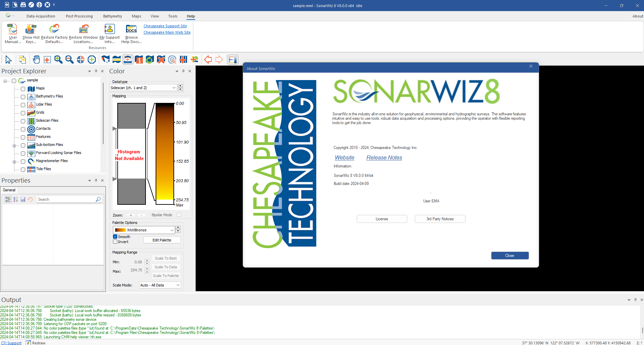This screenshot has width=644, height=345.
Task: Click the green circled plus icon
Action: pyautogui.click(x=92, y=60)
